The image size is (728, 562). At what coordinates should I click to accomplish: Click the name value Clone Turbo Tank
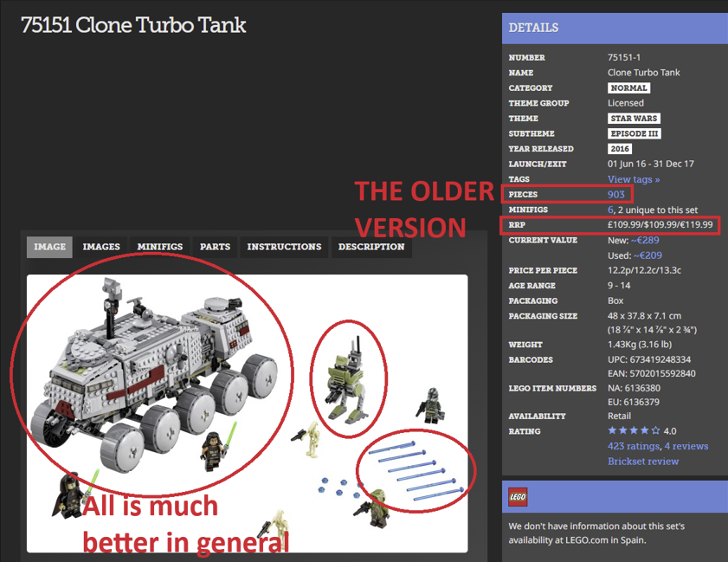(x=643, y=73)
